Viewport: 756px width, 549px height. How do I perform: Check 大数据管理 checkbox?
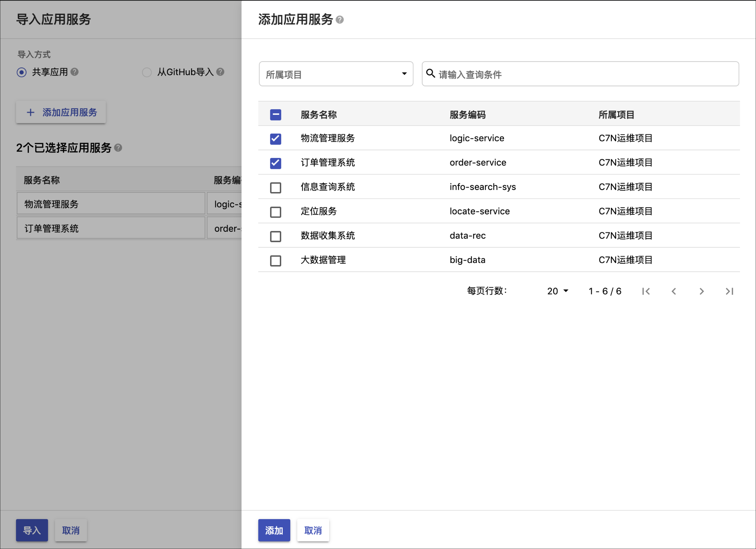pos(276,261)
